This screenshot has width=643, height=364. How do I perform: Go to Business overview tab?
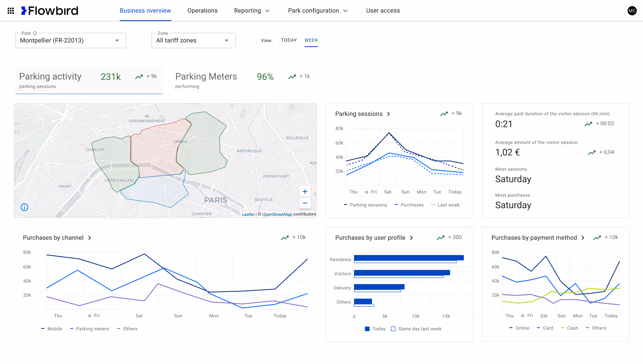pyautogui.click(x=145, y=11)
